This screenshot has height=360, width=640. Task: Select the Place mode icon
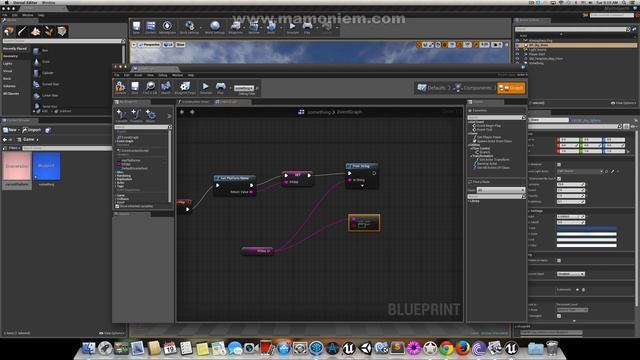tap(9, 31)
